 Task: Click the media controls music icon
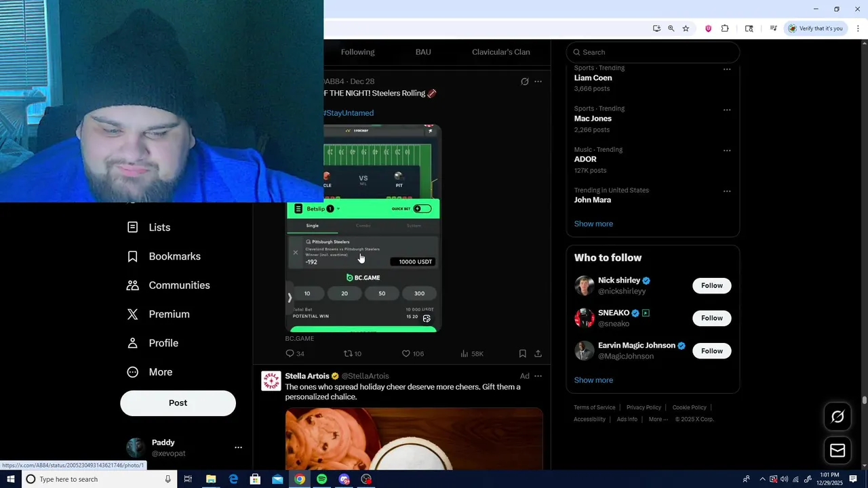tap(773, 28)
